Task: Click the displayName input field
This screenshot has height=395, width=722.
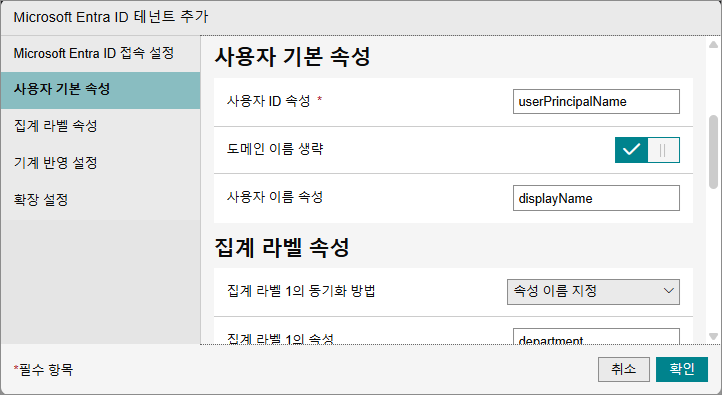Action: pyautogui.click(x=596, y=198)
